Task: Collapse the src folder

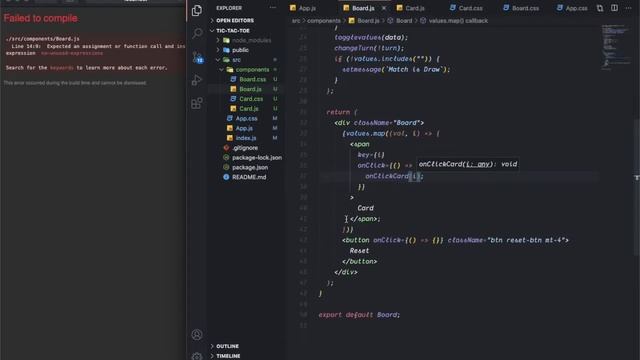Action: point(236,60)
